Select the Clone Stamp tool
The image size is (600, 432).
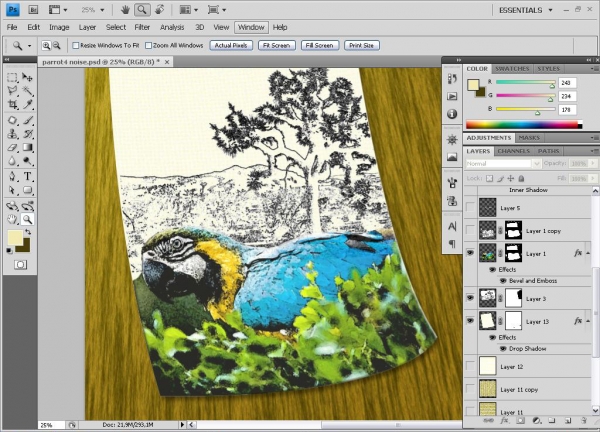pos(12,134)
